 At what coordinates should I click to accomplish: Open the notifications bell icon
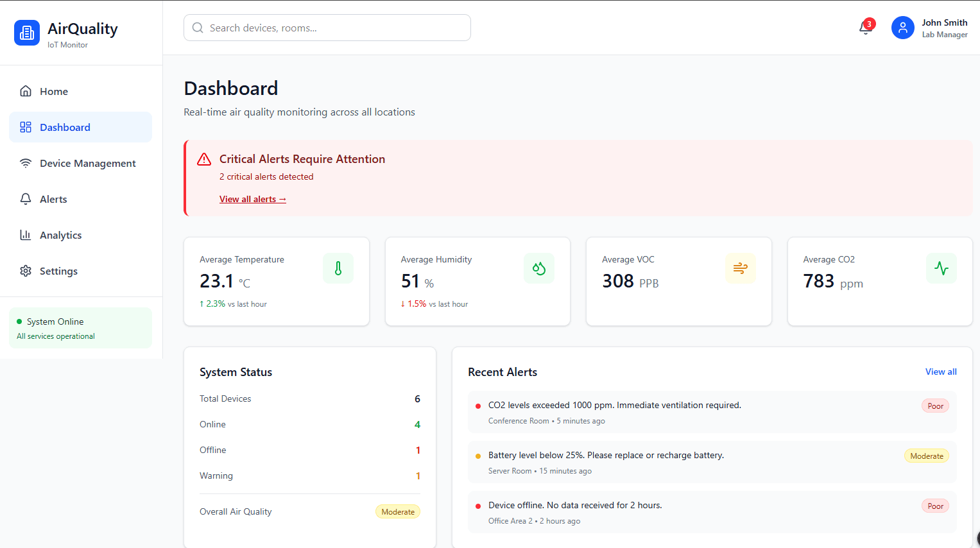(864, 28)
